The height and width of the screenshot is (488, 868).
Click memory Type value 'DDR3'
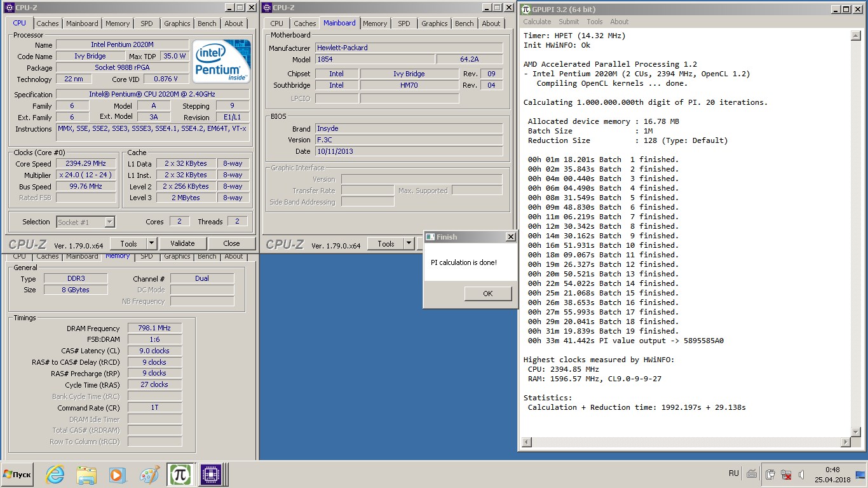pyautogui.click(x=76, y=278)
